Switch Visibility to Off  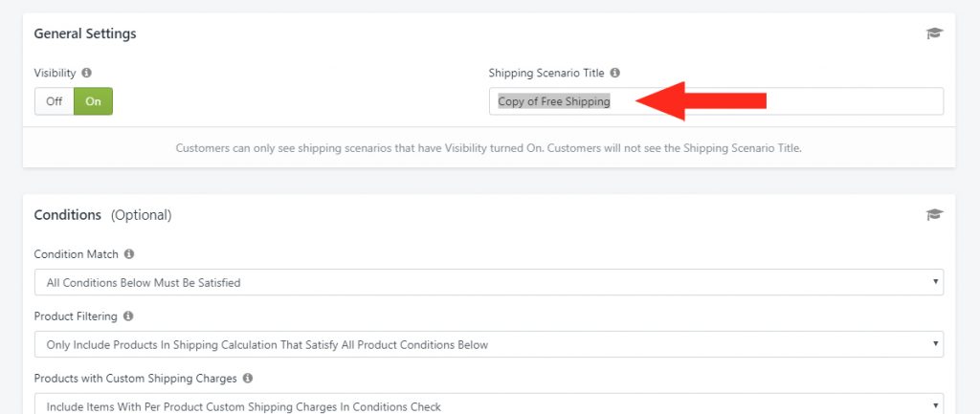point(55,101)
